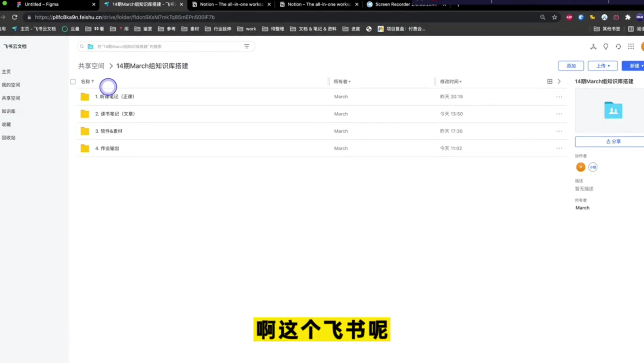Open the 项目复盘 bookmark
644x363 pixels.
[402, 29]
